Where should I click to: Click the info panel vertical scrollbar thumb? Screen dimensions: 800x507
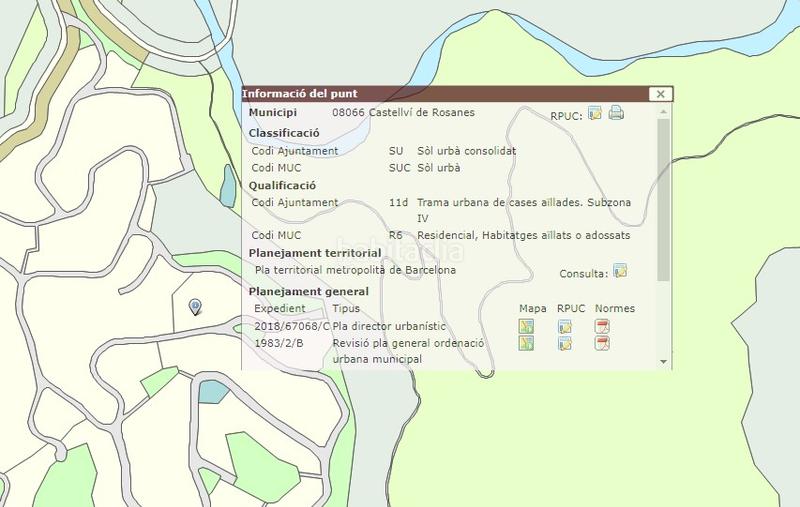(x=664, y=200)
